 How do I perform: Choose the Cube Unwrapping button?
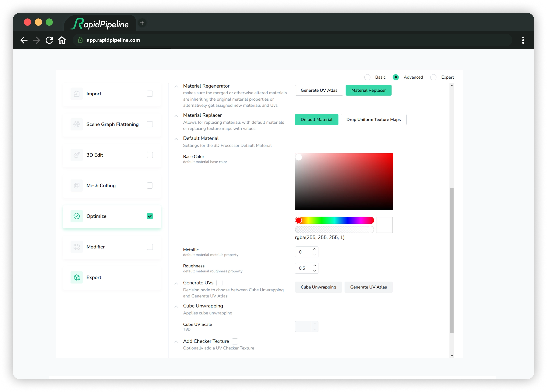(x=318, y=287)
